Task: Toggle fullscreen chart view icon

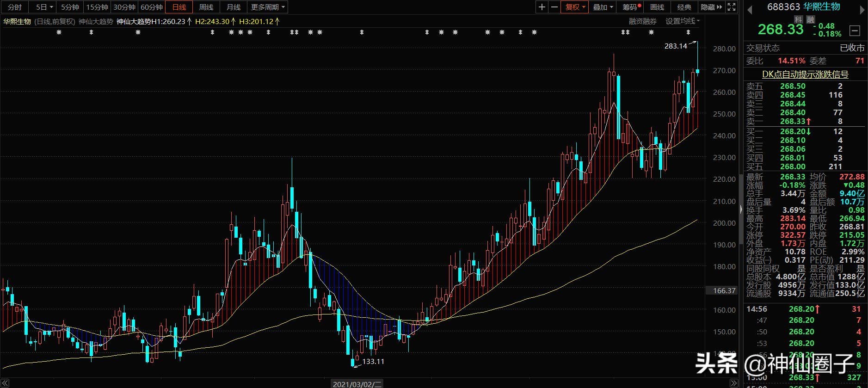Action: click(x=732, y=7)
